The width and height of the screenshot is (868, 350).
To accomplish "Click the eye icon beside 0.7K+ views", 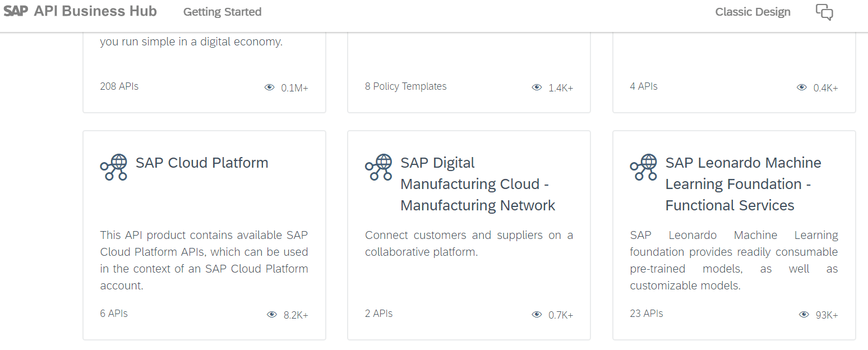I will tap(537, 315).
